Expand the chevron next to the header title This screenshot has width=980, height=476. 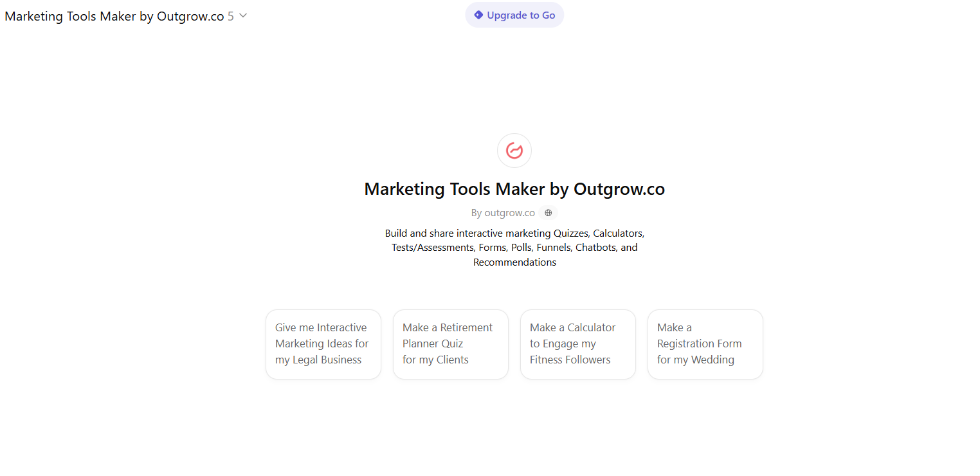tap(243, 16)
